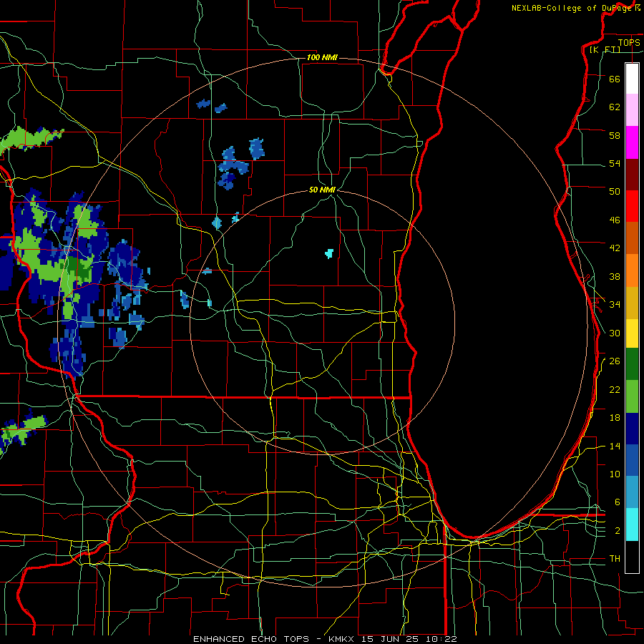Click the cyan swatch at the scale bottom
Screen dimensions: 644x644
632,525
